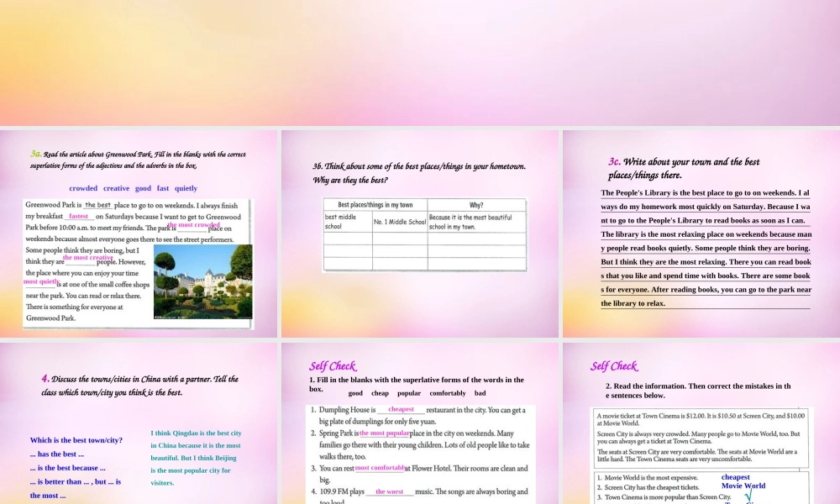Click sentence '3. Town Cinema is more popular than'
The height and width of the screenshot is (504, 840).
click(664, 497)
